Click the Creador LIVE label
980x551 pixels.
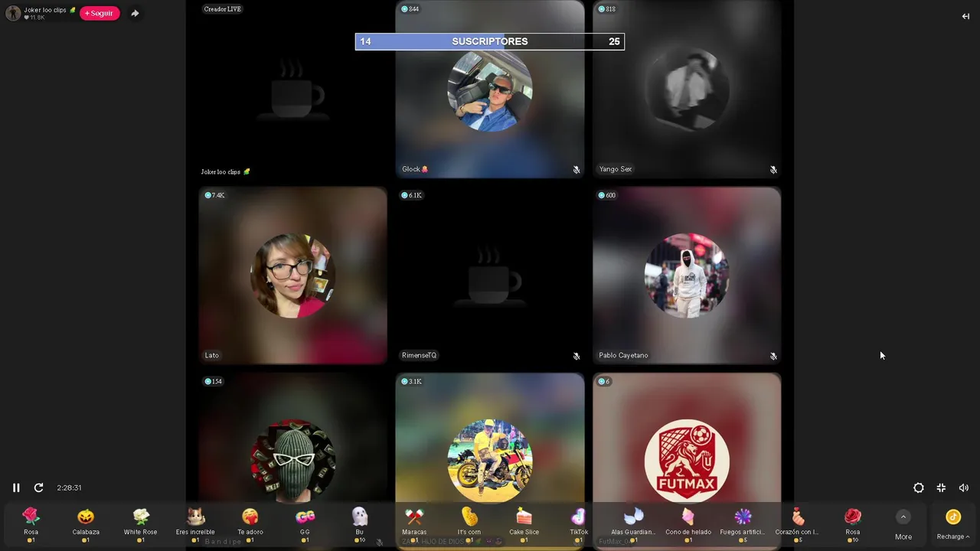223,9
